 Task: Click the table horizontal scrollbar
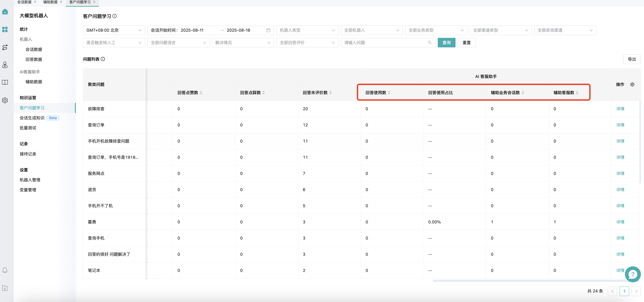coord(536,281)
